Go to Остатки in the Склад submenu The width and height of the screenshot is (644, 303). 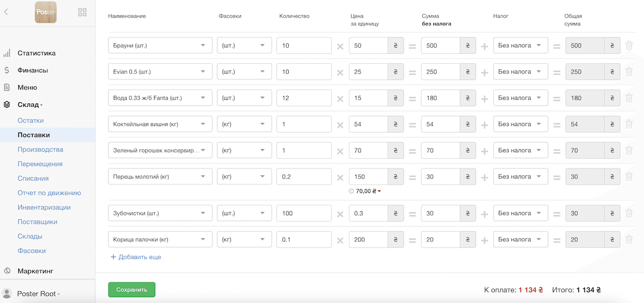click(x=31, y=121)
